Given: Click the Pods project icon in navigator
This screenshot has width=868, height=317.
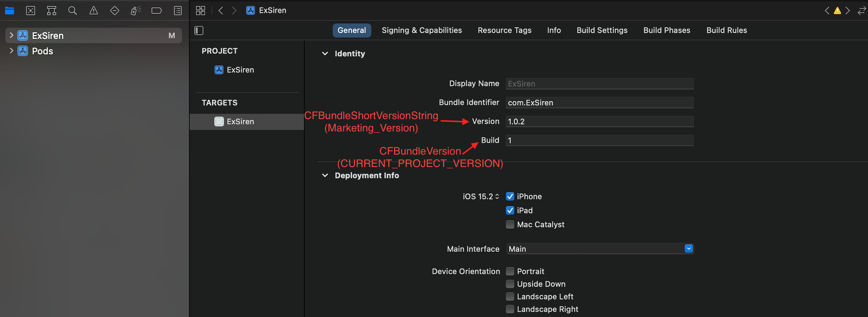Looking at the screenshot, I should click(x=23, y=51).
